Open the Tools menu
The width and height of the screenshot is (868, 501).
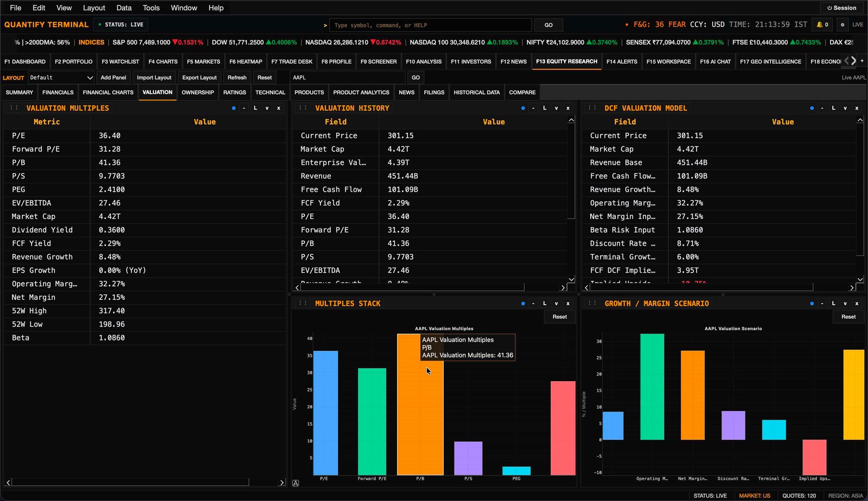(x=151, y=8)
